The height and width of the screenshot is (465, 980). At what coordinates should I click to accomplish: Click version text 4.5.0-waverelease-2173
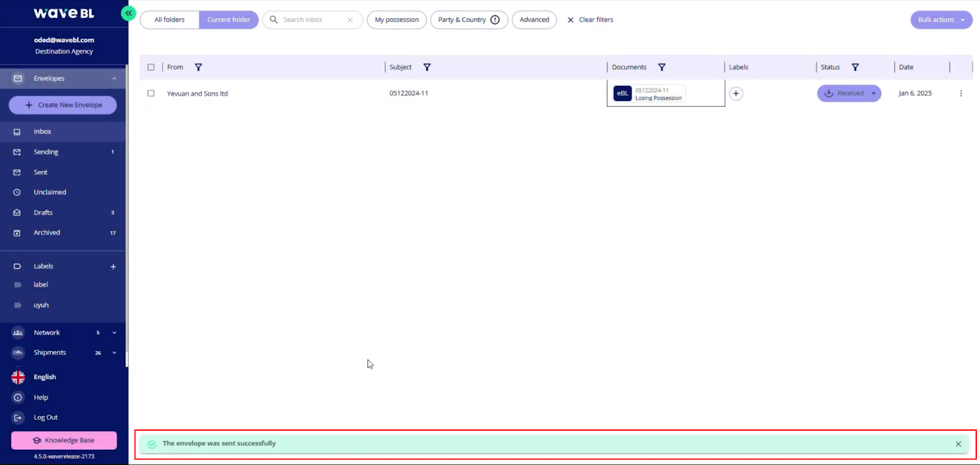(x=64, y=456)
